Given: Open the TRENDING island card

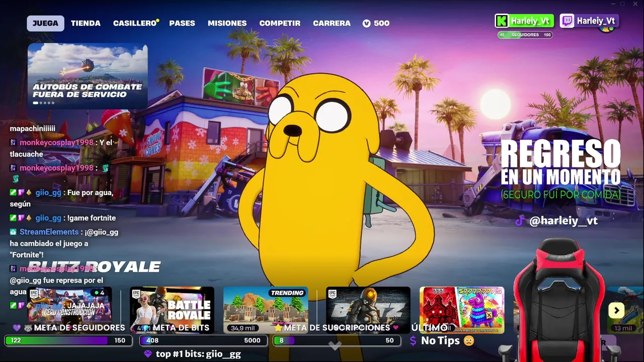Looking at the screenshot, I should point(266,310).
